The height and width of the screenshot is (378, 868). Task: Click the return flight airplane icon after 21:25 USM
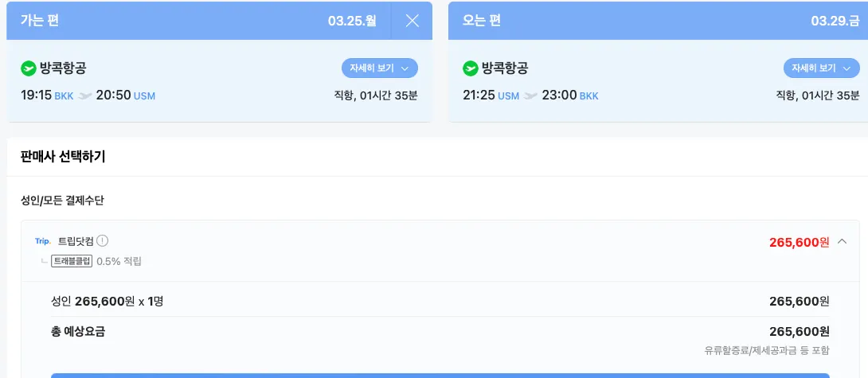pos(530,96)
